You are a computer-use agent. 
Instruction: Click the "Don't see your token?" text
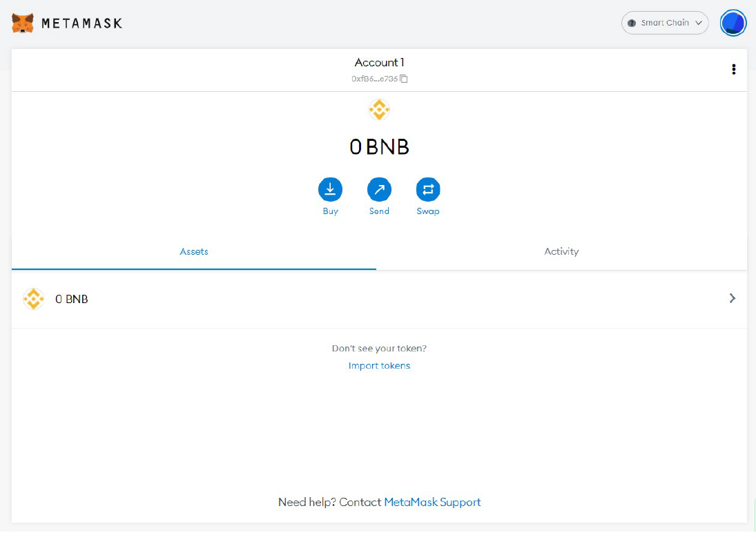pos(380,348)
